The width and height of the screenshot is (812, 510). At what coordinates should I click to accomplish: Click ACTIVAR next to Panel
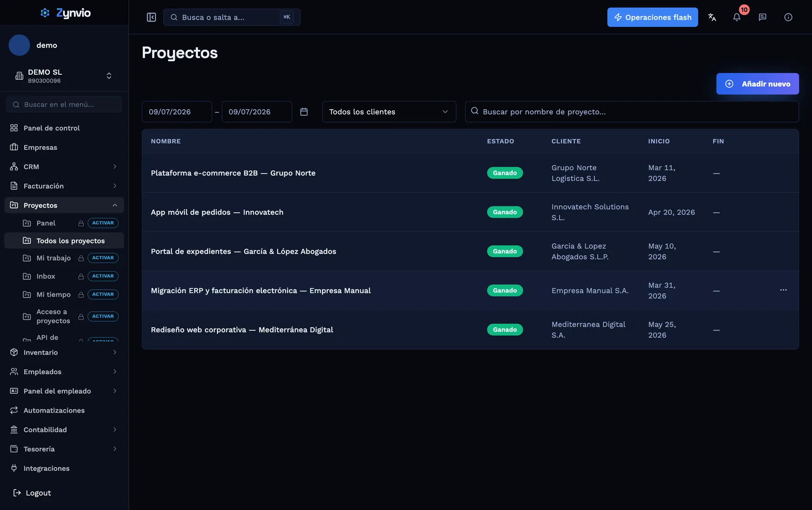[103, 223]
